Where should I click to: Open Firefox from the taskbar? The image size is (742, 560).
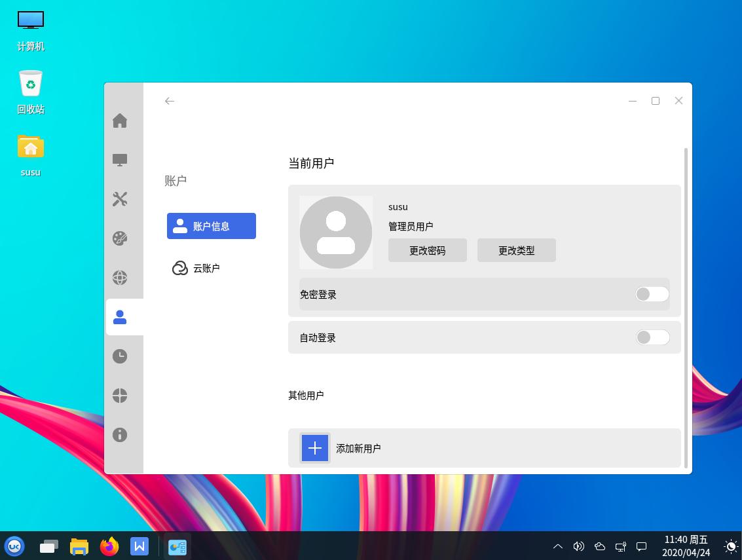[109, 546]
